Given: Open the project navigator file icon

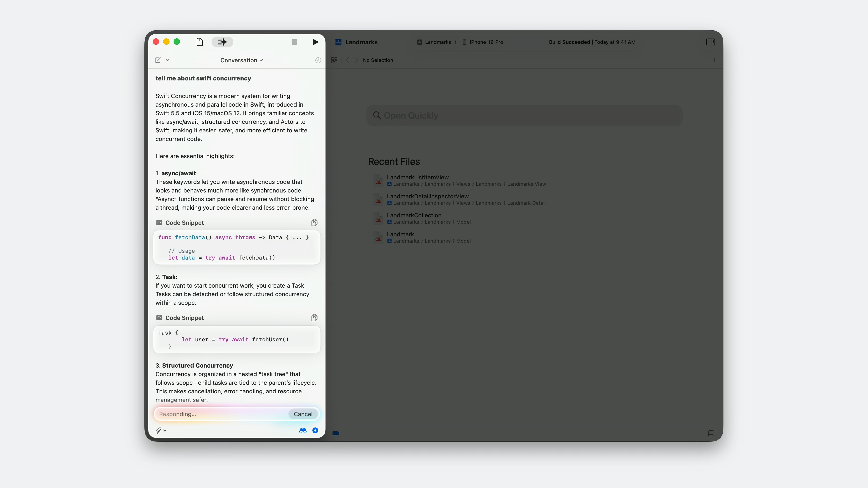Looking at the screenshot, I should click(199, 42).
